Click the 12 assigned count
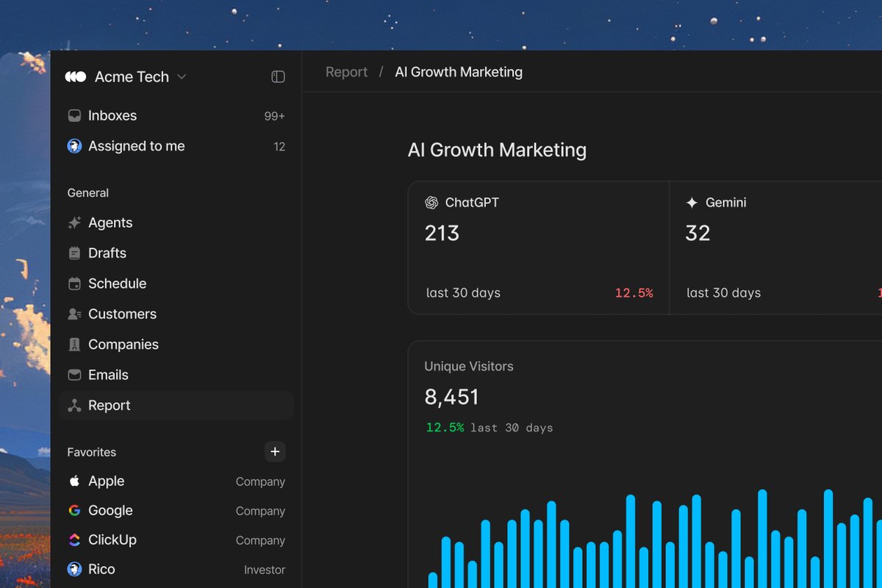The width and height of the screenshot is (882, 588). point(279,146)
